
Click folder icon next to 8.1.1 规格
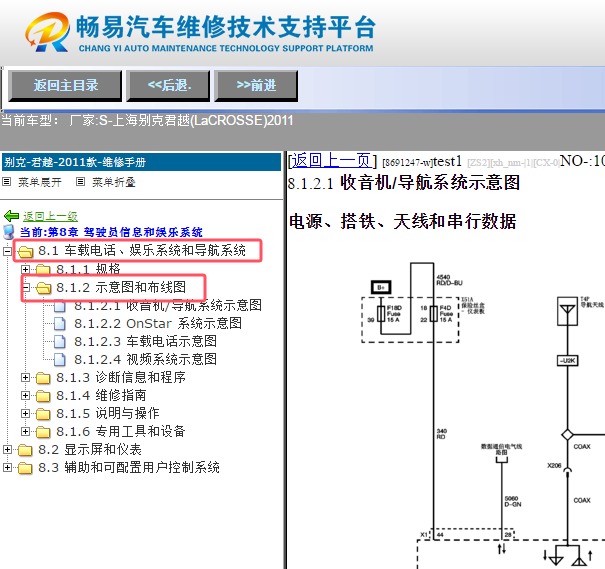point(43,269)
